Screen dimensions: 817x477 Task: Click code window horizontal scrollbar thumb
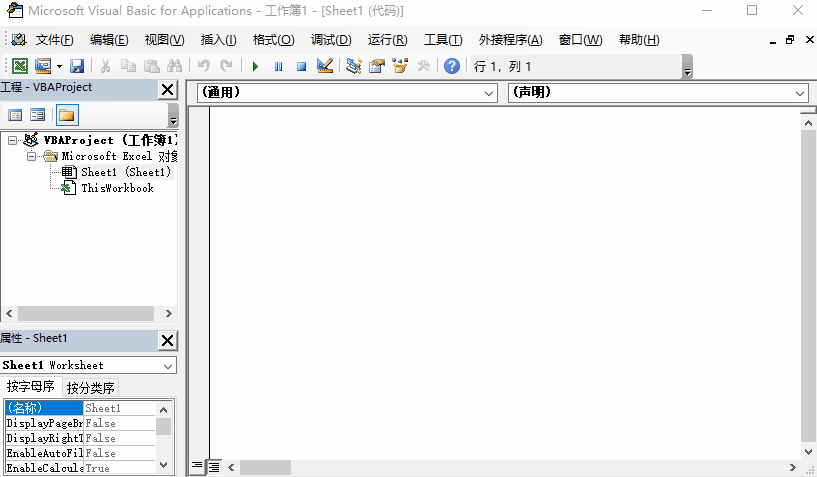coord(265,467)
